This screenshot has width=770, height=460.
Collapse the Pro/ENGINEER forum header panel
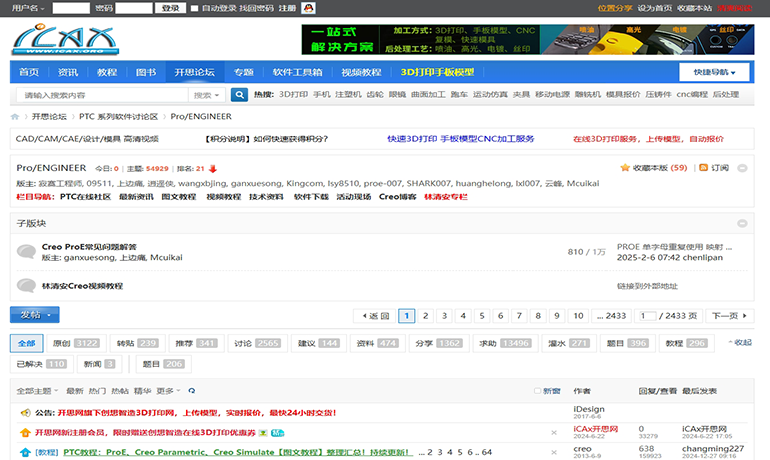(x=742, y=168)
